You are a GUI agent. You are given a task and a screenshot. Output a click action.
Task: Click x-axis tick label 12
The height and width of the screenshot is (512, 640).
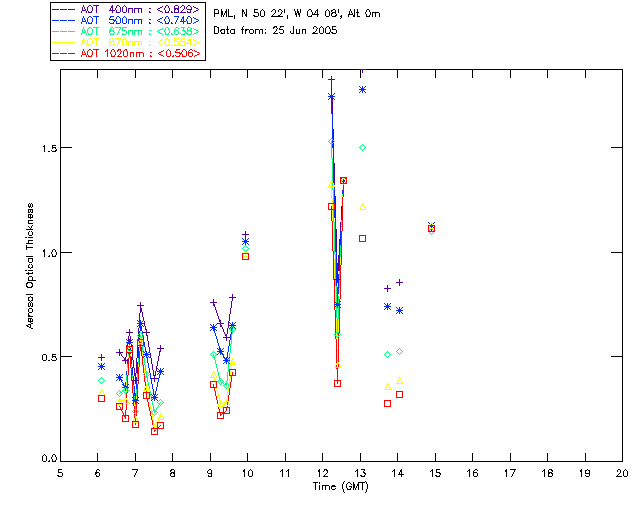tap(322, 473)
